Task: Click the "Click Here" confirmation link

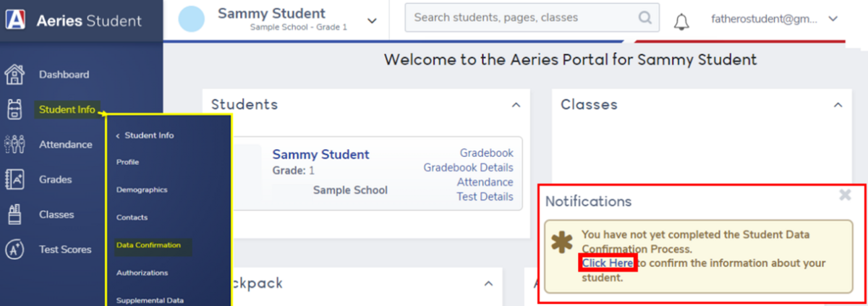Action: (608, 263)
